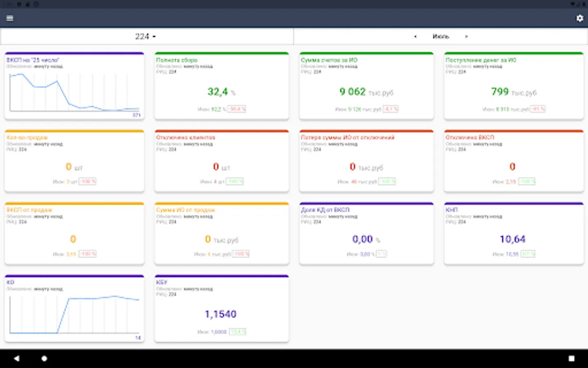Viewport: 588px width, 368px height.
Task: Open the 0,00 % purple card
Action: (x=366, y=233)
